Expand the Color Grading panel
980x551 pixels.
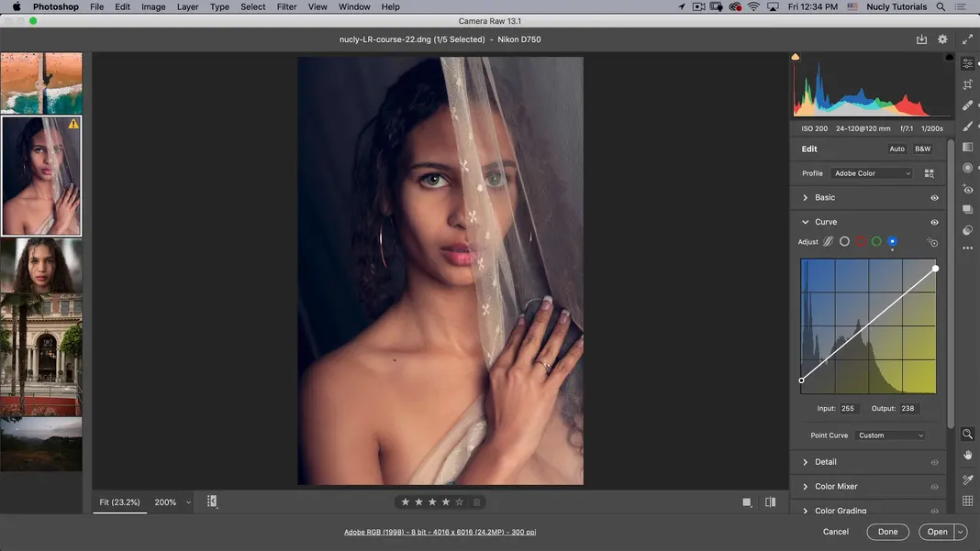pyautogui.click(x=805, y=511)
